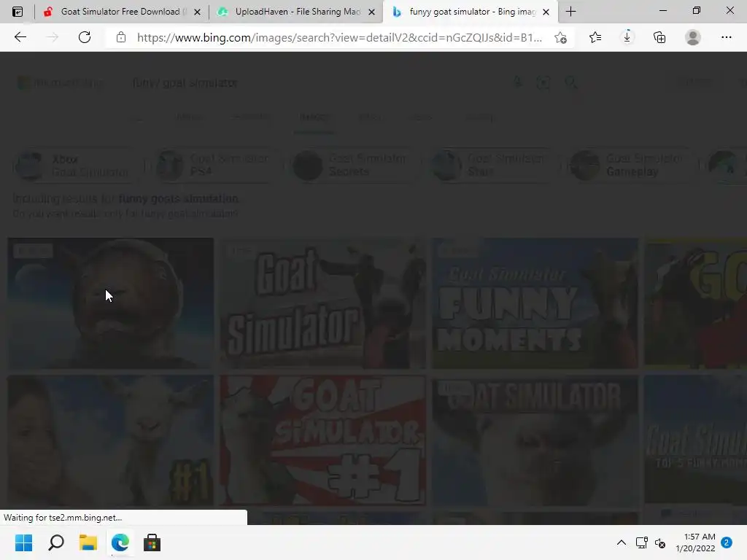
Task: Open the Goat Simulator title thumbnail
Action: click(x=322, y=303)
